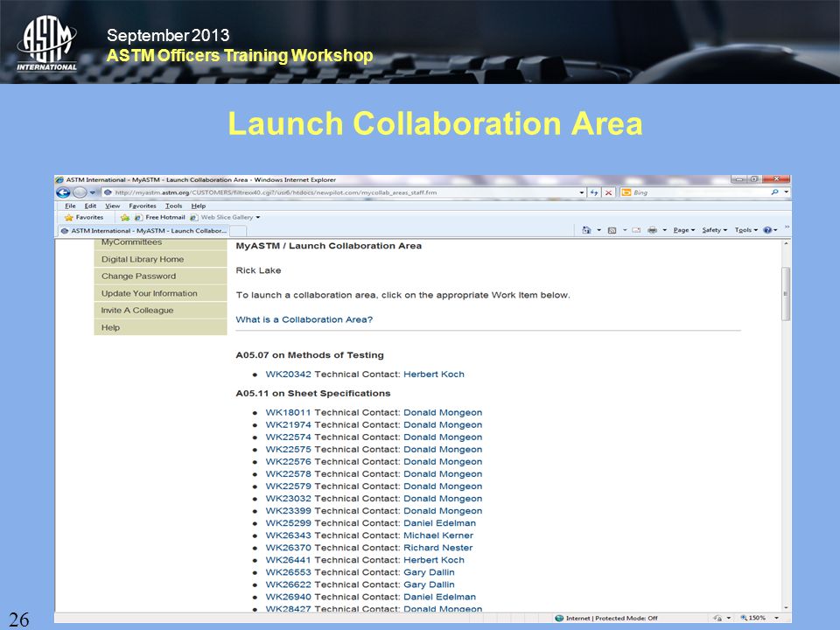Open work item WK26441
This screenshot has height=630, width=840.
click(288, 560)
